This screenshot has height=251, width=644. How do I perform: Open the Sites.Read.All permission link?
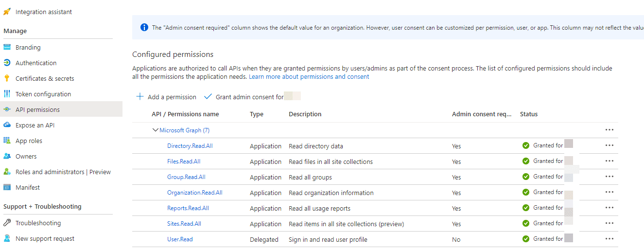coord(184,224)
